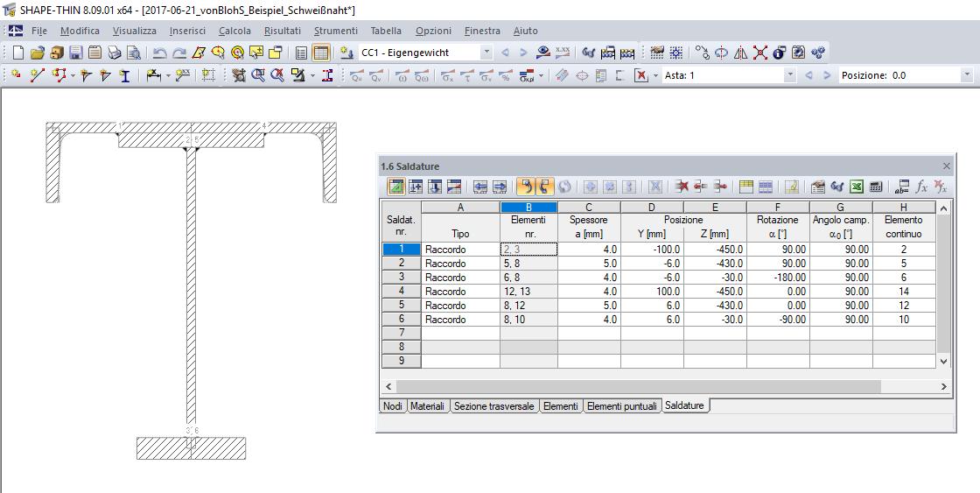Viewport: 980px width, 493px height.
Task: Click the binoculars find icon in the main toolbar
Action: tap(588, 53)
